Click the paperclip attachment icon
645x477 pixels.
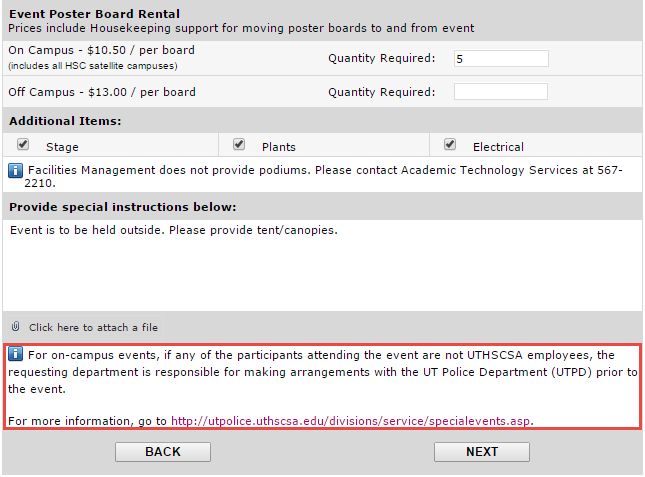point(16,327)
